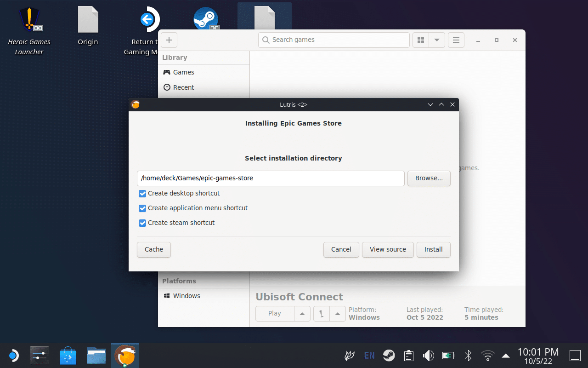Select Recent in the Library sidebar
This screenshot has height=368, width=588.
click(x=204, y=87)
